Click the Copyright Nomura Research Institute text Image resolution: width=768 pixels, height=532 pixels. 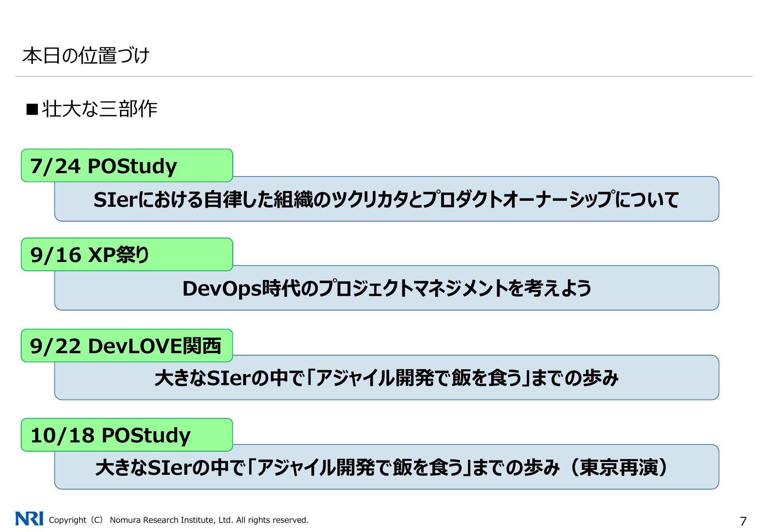coord(178,520)
